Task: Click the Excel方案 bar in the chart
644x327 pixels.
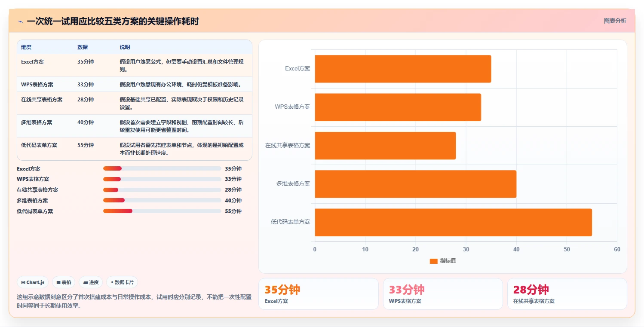Action: pos(403,69)
